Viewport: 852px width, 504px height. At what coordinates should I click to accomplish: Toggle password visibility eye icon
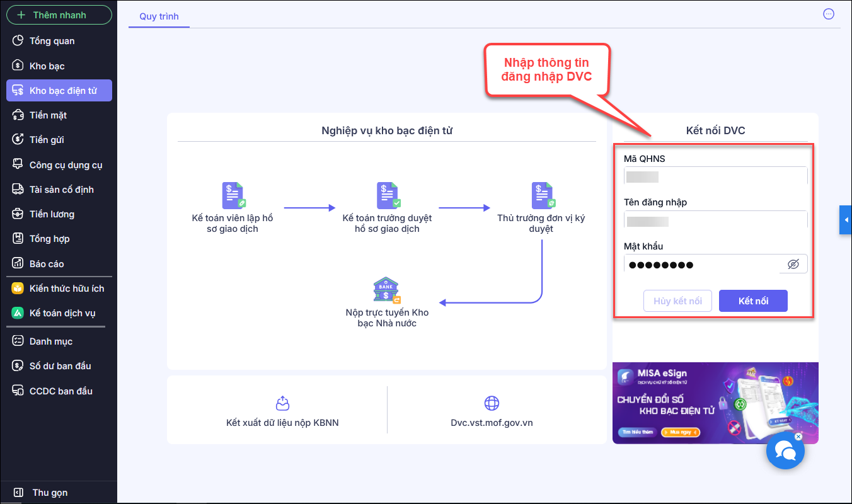click(x=793, y=265)
